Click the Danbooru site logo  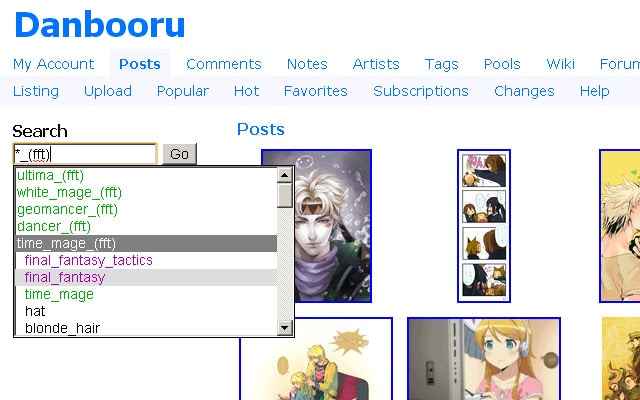tap(100, 25)
